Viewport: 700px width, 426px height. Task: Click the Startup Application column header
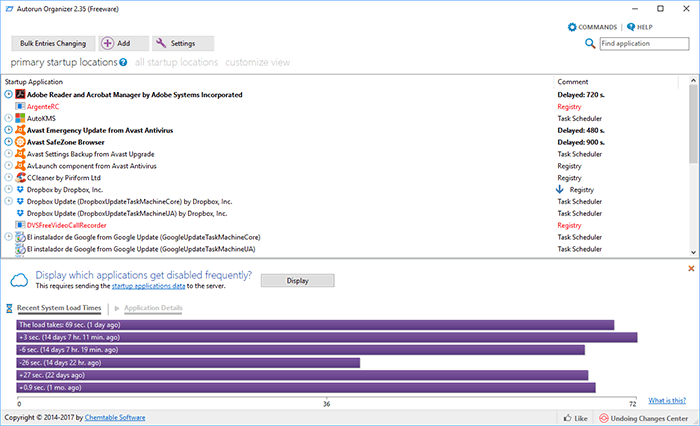[278, 82]
